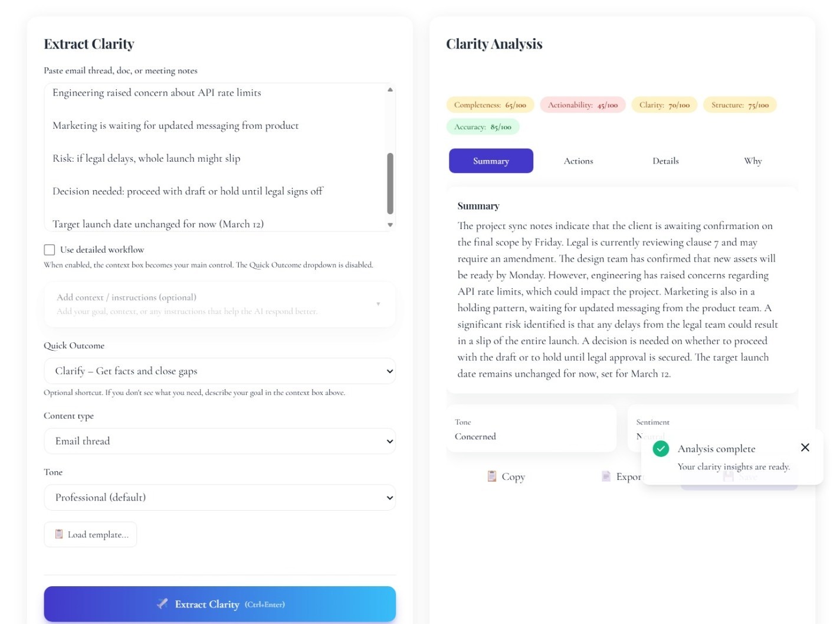
Task: Enable the Use detailed workflow checkbox
Action: pyautogui.click(x=50, y=249)
